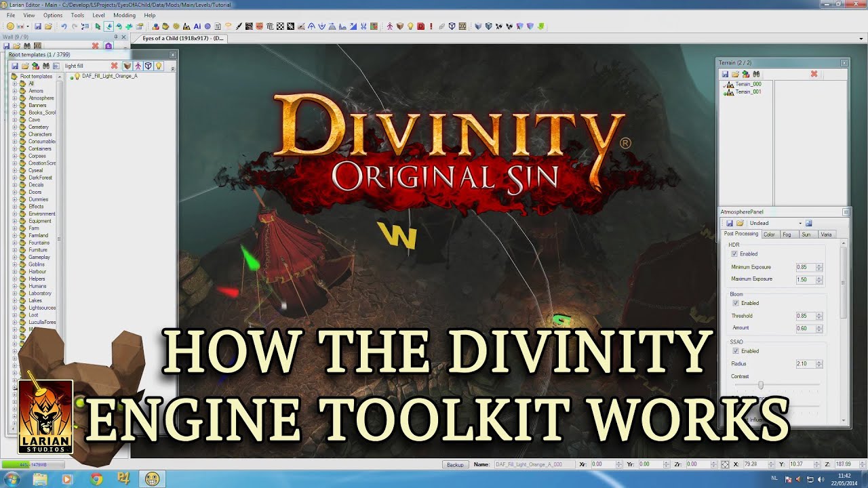Screen dimensions: 868x488
Task: Click the Bloom Threshold value field
Action: coord(806,316)
